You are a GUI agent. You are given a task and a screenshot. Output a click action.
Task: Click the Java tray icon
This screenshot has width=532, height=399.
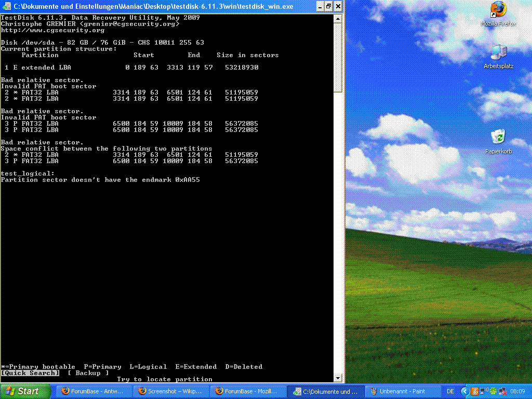475,392
